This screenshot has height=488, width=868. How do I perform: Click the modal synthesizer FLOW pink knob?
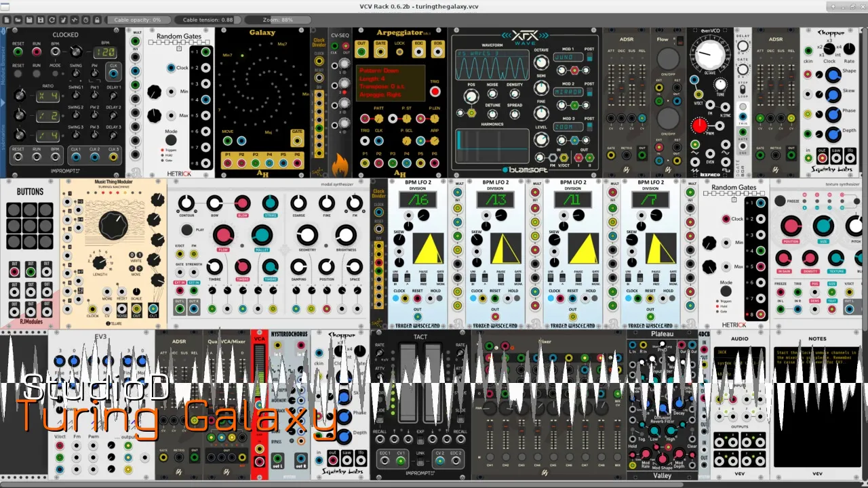223,235
